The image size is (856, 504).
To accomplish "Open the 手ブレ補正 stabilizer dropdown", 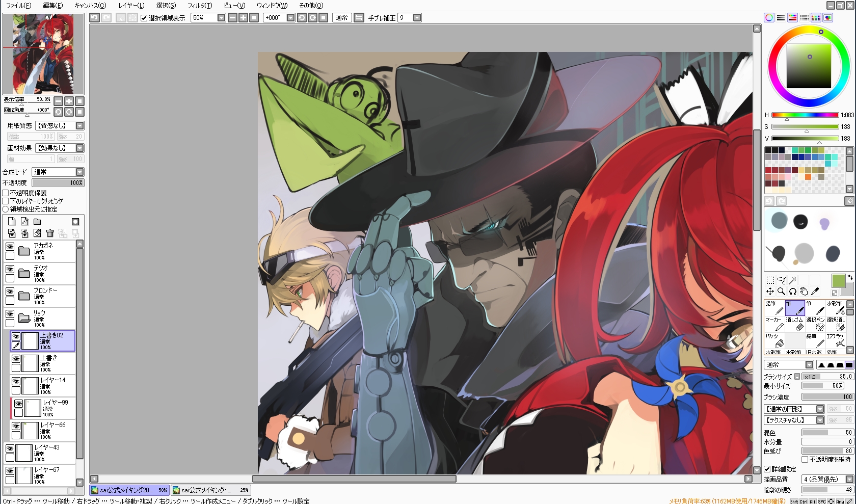I will (x=417, y=18).
